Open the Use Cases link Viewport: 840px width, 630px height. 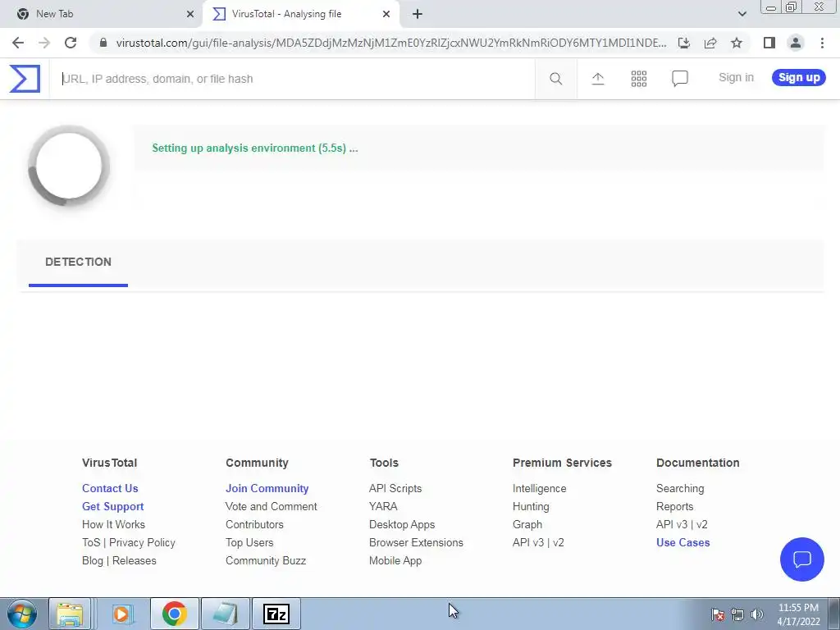[683, 543]
